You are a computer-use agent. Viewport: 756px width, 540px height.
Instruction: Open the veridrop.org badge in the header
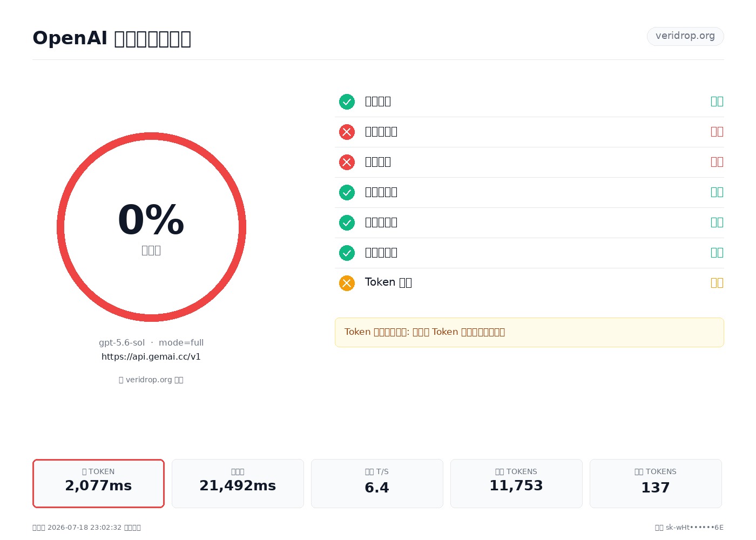pyautogui.click(x=685, y=36)
